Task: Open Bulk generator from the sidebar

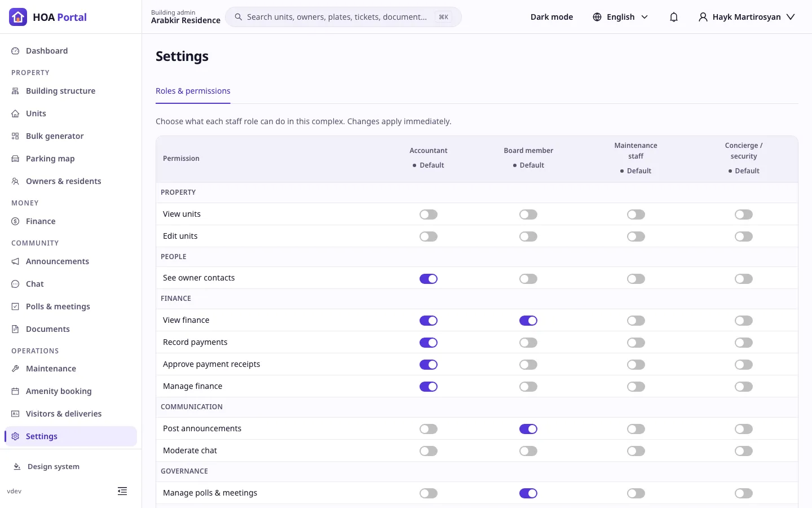Action: [x=71, y=136]
